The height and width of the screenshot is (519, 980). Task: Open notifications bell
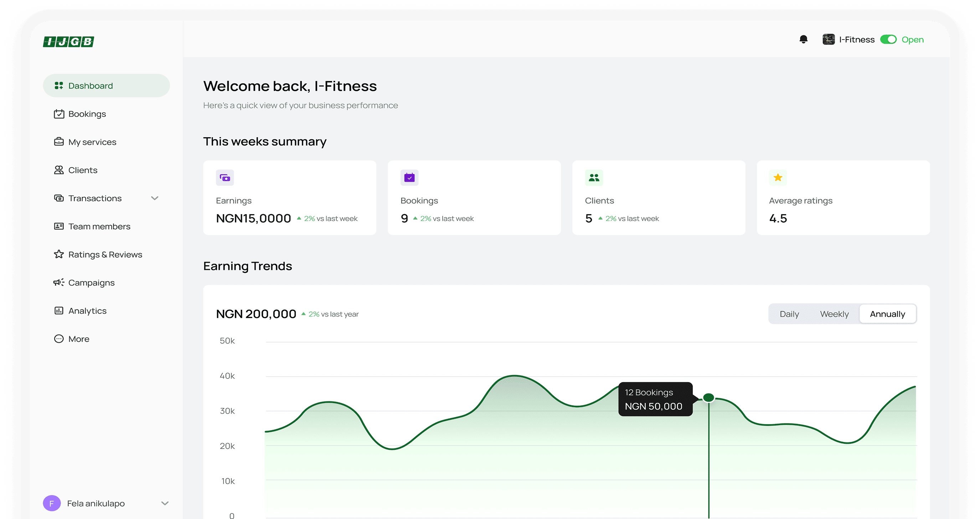[803, 40]
